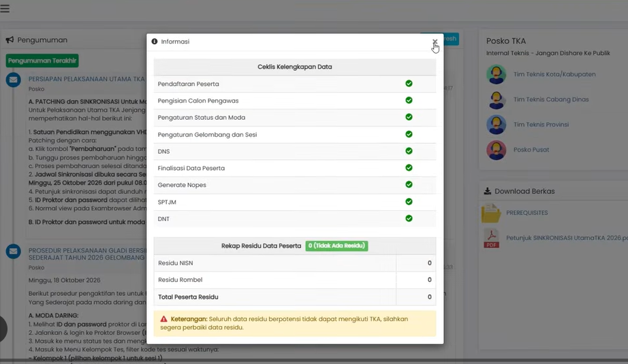The image size is (628, 364).
Task: Click the Posko Pusat avatar
Action: coord(497,150)
